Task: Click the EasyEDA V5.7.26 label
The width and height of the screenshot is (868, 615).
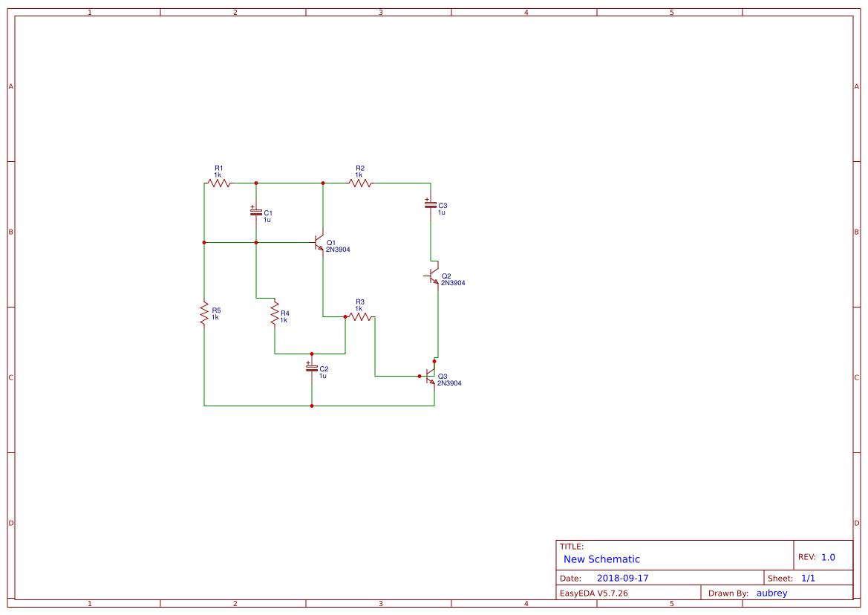Action: click(595, 593)
